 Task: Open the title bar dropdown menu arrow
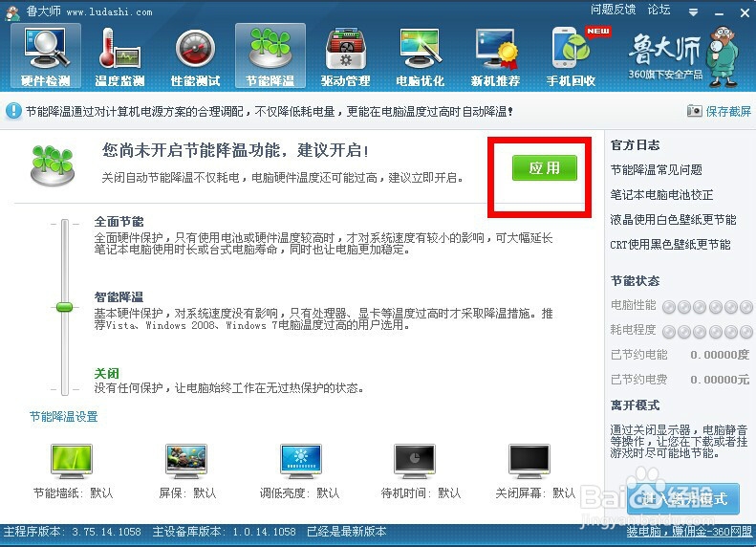pos(693,12)
